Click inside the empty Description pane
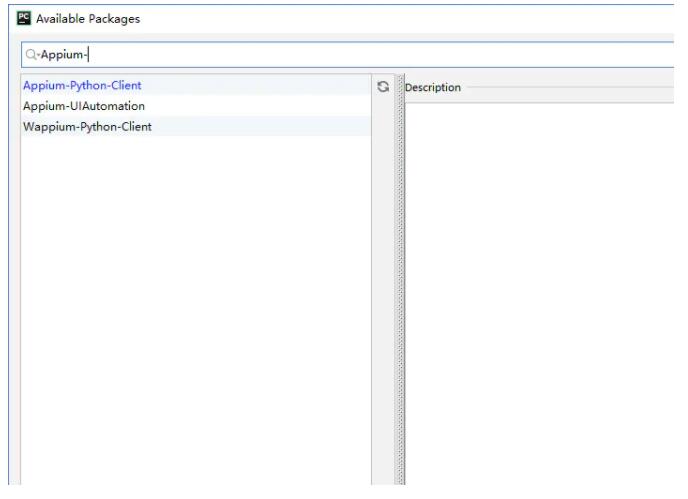 540,290
